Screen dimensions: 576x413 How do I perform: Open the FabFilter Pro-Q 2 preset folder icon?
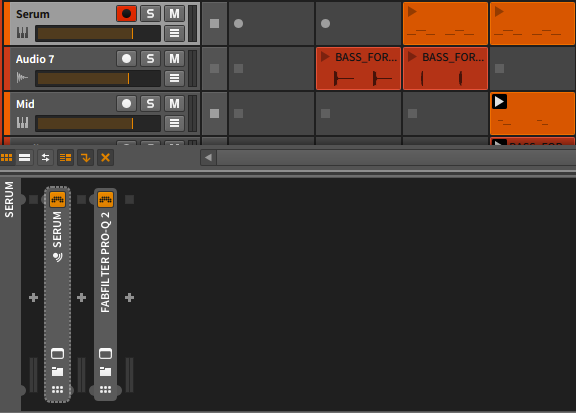[105, 371]
